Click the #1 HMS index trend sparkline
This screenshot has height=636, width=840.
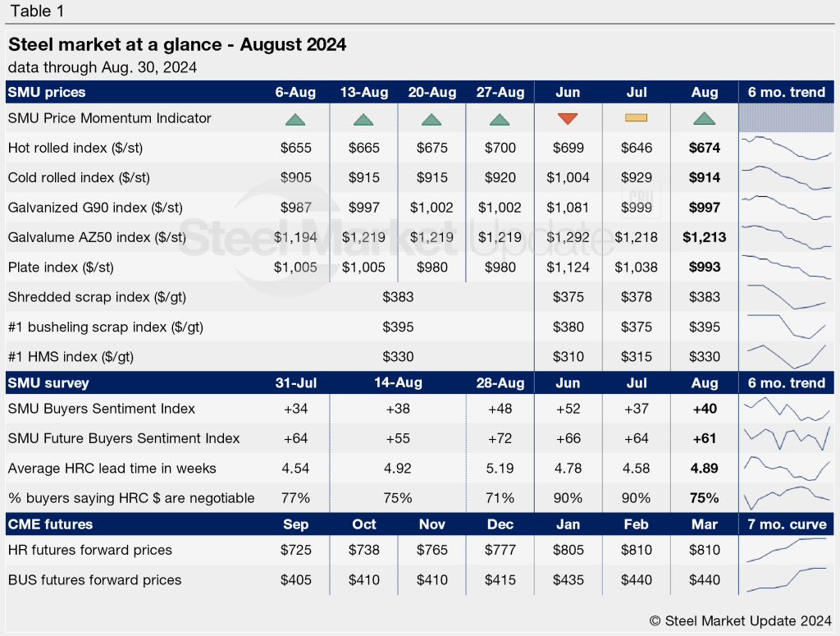(x=786, y=356)
